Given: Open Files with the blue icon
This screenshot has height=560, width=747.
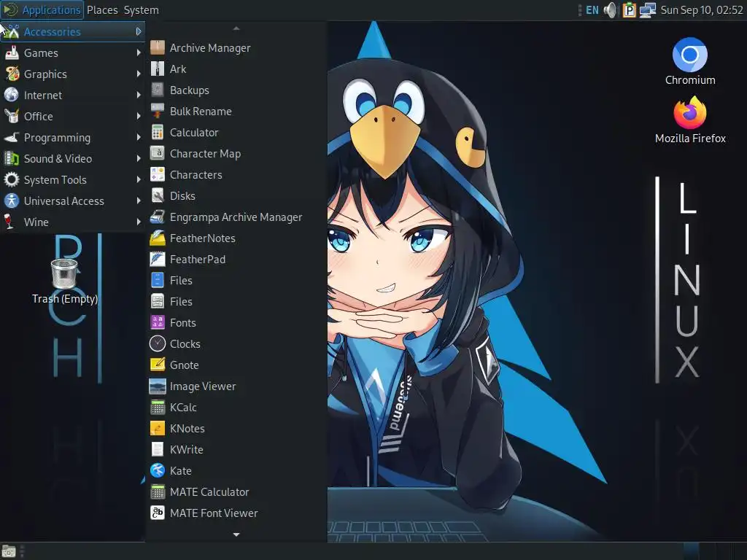Looking at the screenshot, I should (236, 281).
